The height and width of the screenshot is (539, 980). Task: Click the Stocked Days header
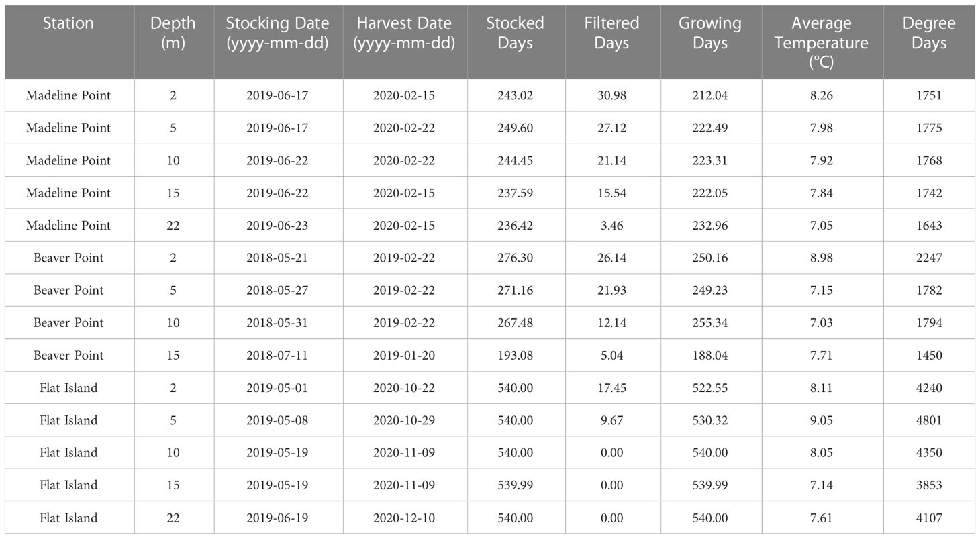(515, 33)
